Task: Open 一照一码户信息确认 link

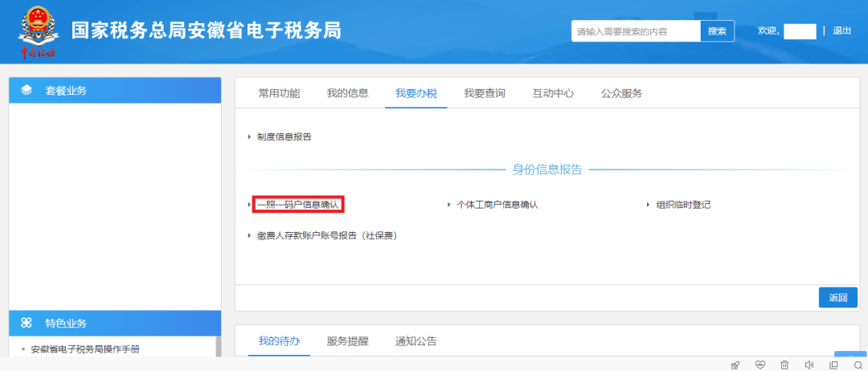Action: click(x=298, y=205)
